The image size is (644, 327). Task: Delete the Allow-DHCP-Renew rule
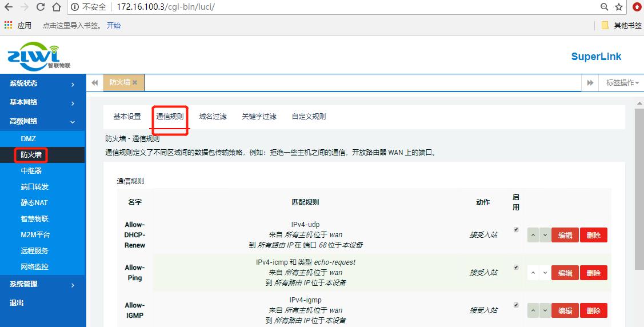pos(594,236)
